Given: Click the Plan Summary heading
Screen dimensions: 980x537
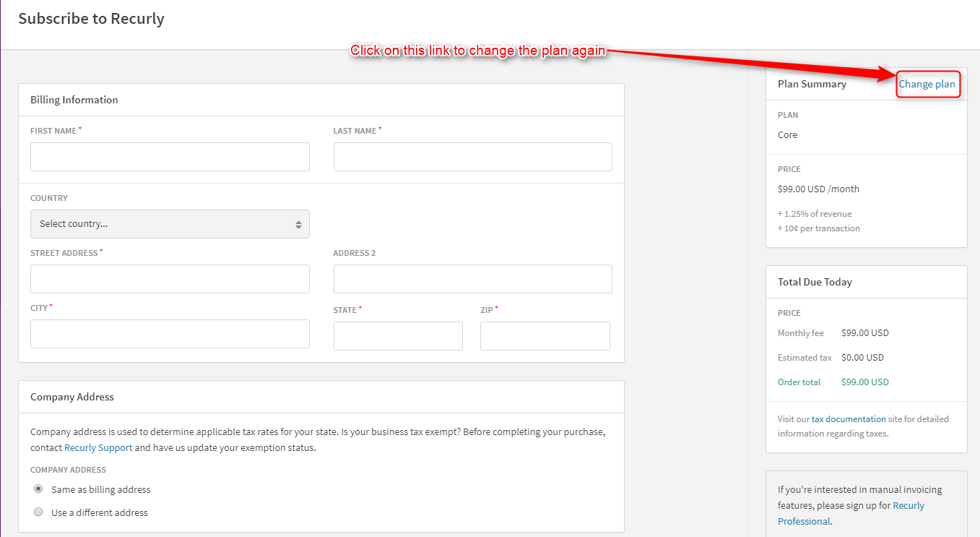Looking at the screenshot, I should coord(812,84).
